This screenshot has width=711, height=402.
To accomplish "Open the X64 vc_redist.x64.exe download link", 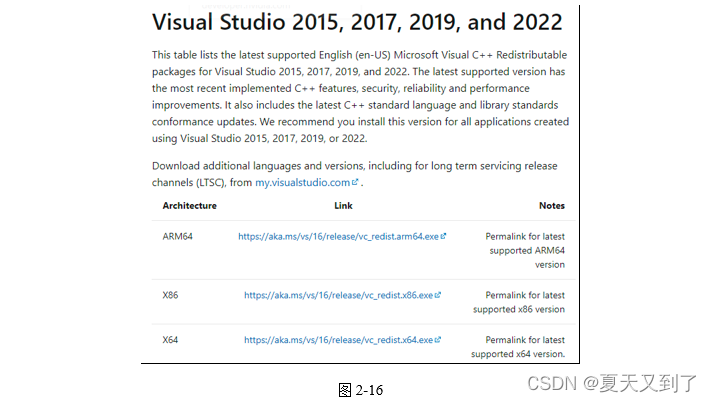I will coord(338,340).
